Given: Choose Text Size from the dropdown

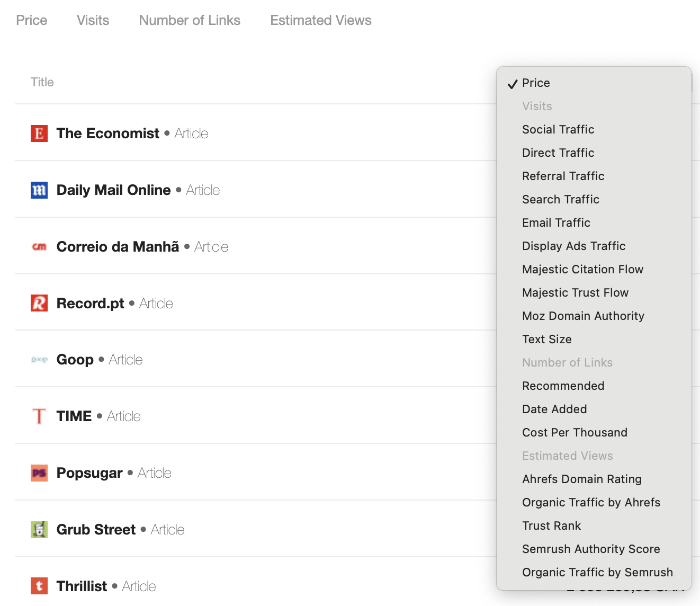Looking at the screenshot, I should [594, 339].
